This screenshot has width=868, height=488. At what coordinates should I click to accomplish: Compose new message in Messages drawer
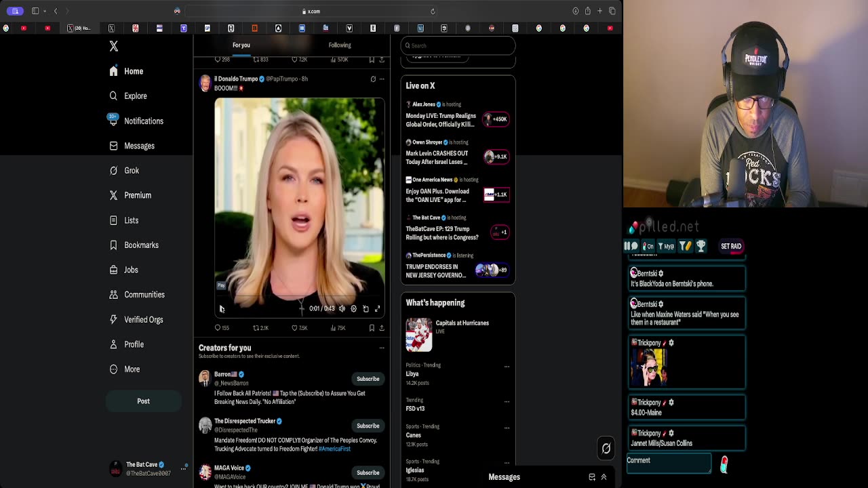tap(592, 477)
